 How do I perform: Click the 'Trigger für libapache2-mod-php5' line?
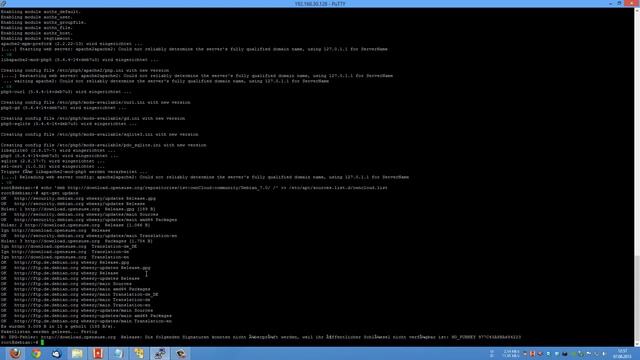point(74,172)
